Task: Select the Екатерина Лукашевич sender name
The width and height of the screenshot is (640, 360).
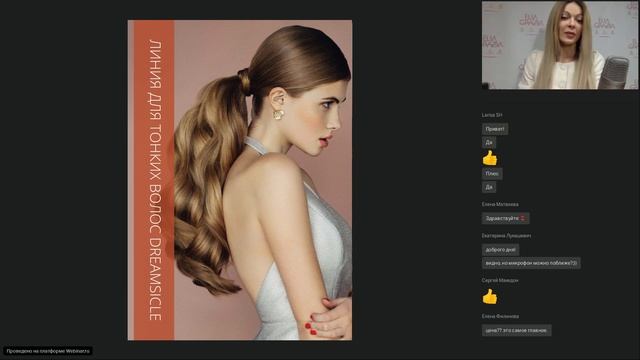Action: 506,236
